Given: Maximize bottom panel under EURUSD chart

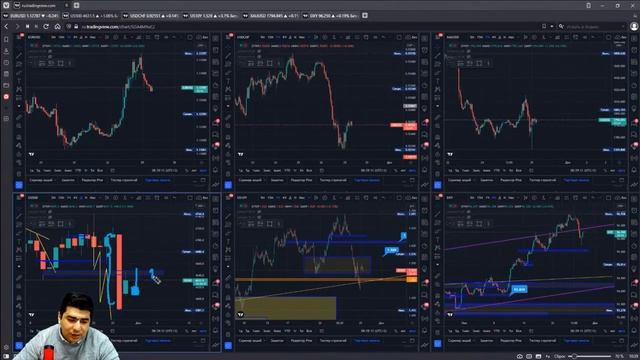Looking at the screenshot, I should click(203, 180).
